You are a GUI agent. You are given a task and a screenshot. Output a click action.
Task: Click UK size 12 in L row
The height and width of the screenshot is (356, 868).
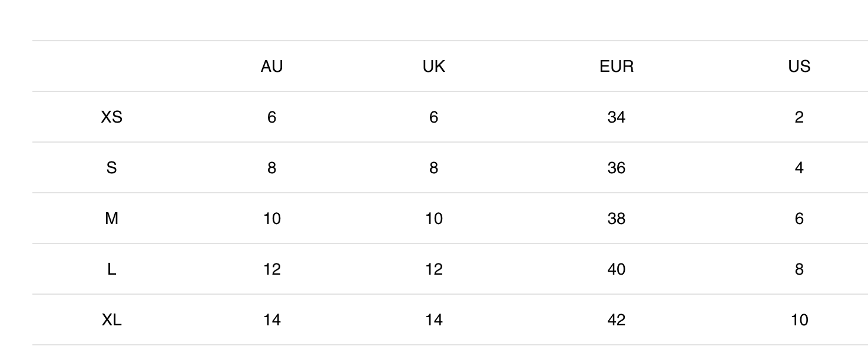(x=434, y=269)
